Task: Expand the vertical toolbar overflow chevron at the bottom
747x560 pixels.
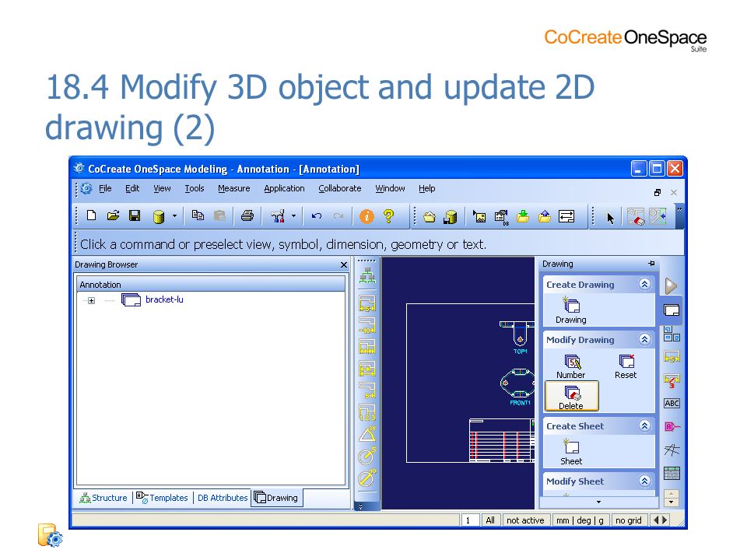Action: 360,506
